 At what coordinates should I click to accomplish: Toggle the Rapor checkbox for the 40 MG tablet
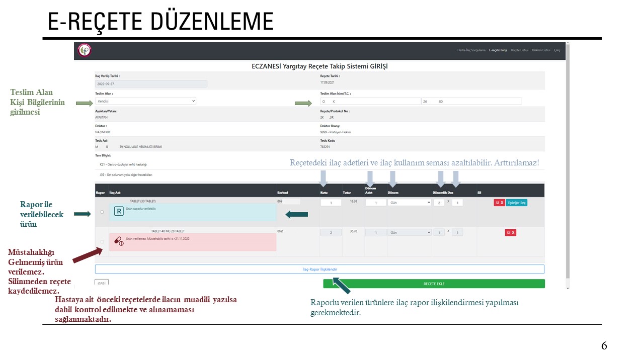click(102, 242)
